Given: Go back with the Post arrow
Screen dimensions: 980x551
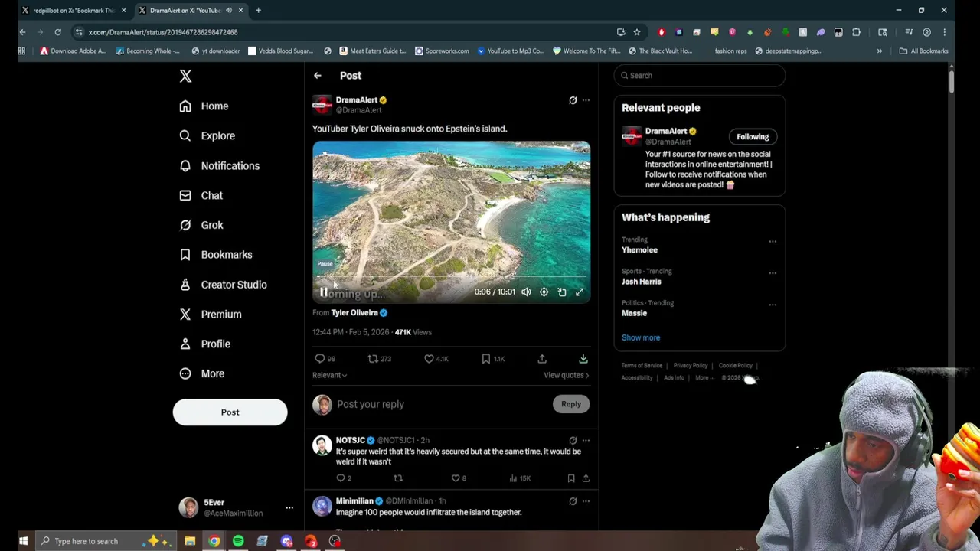Looking at the screenshot, I should (x=317, y=76).
